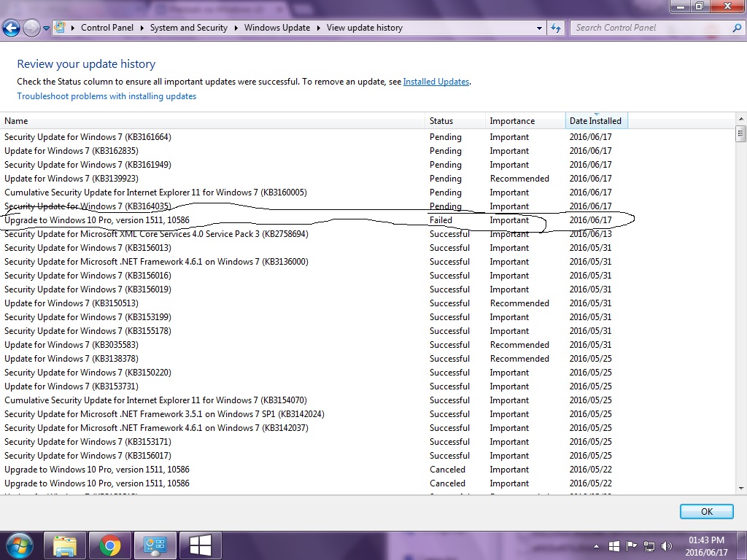Select Cumulative Security Update IE 11 (KB3154070)
Image resolution: width=747 pixels, height=560 pixels.
(314, 400)
